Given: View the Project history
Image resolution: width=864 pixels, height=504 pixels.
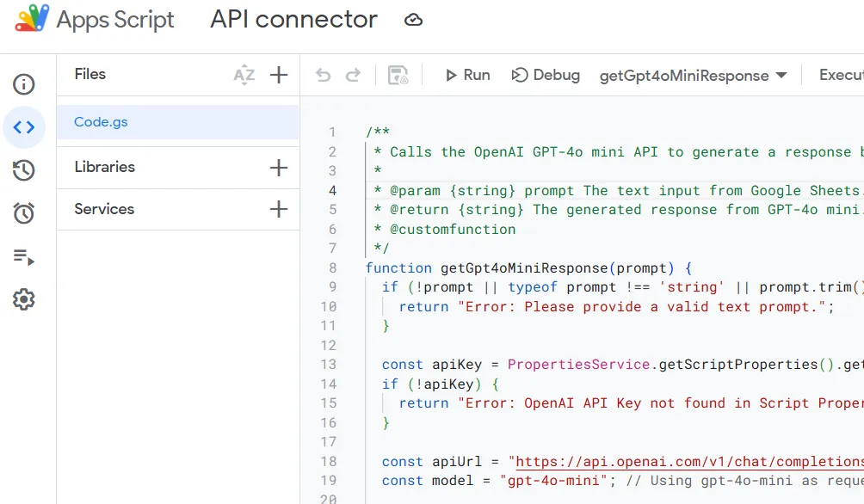Looking at the screenshot, I should tap(24, 170).
